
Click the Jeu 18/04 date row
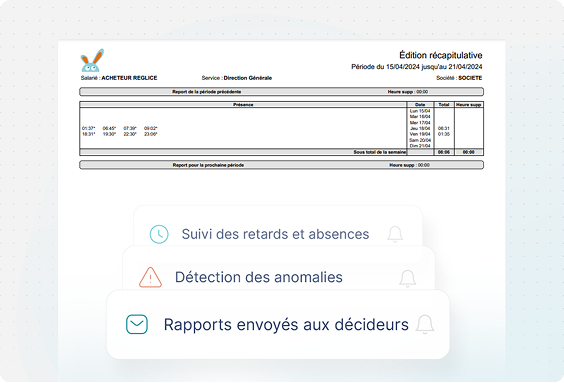pos(420,128)
